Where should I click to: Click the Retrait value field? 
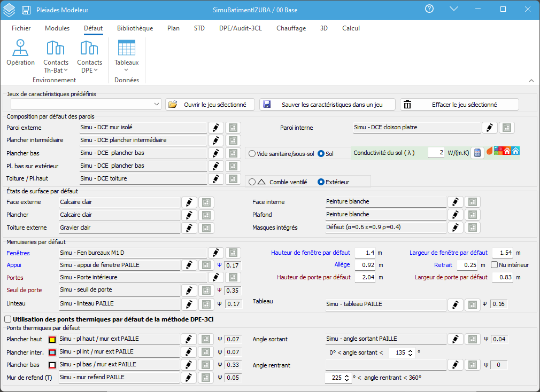tap(467, 265)
